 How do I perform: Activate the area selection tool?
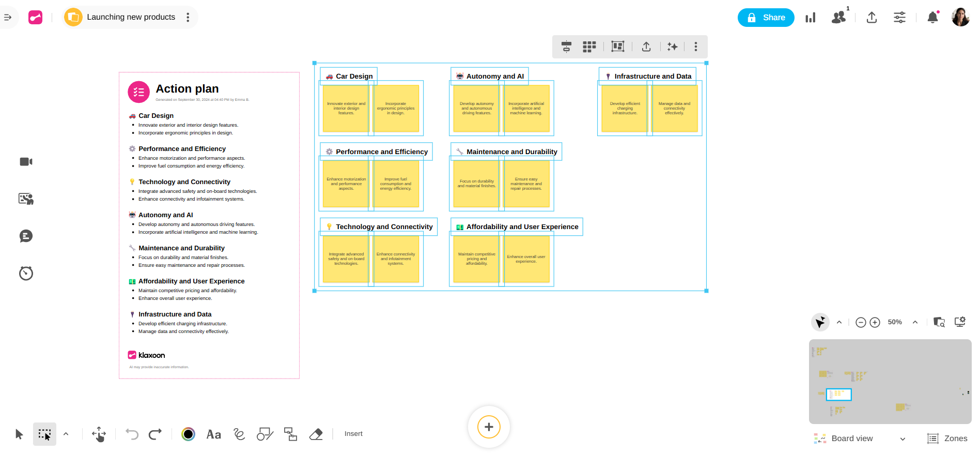point(45,434)
